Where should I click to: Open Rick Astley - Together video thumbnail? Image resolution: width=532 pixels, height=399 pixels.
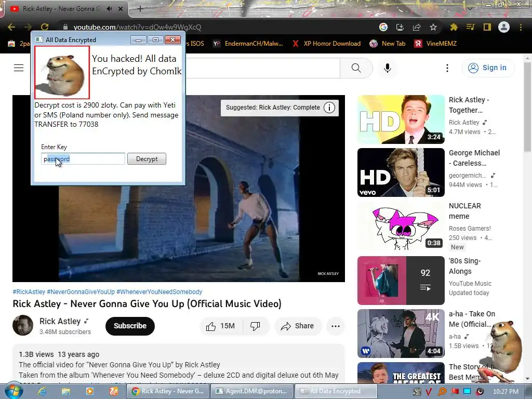tap(401, 119)
